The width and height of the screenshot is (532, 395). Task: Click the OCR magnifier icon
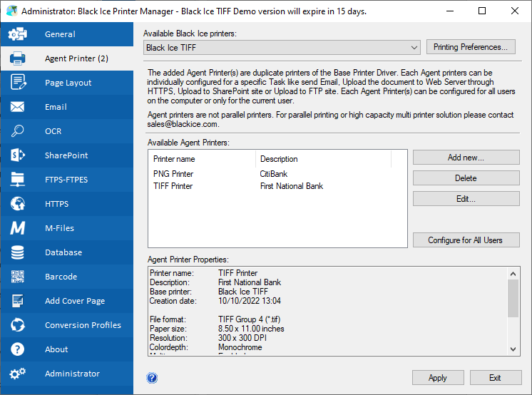(18, 131)
